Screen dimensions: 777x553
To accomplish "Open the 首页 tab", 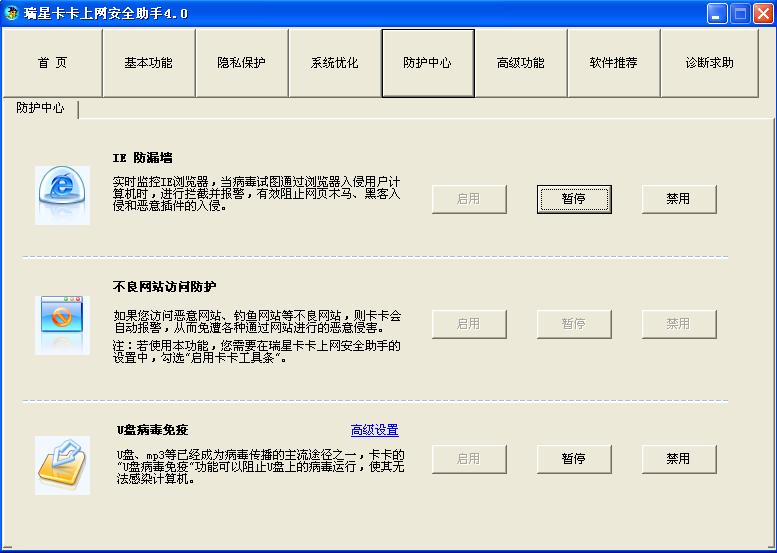I will pyautogui.click(x=52, y=63).
